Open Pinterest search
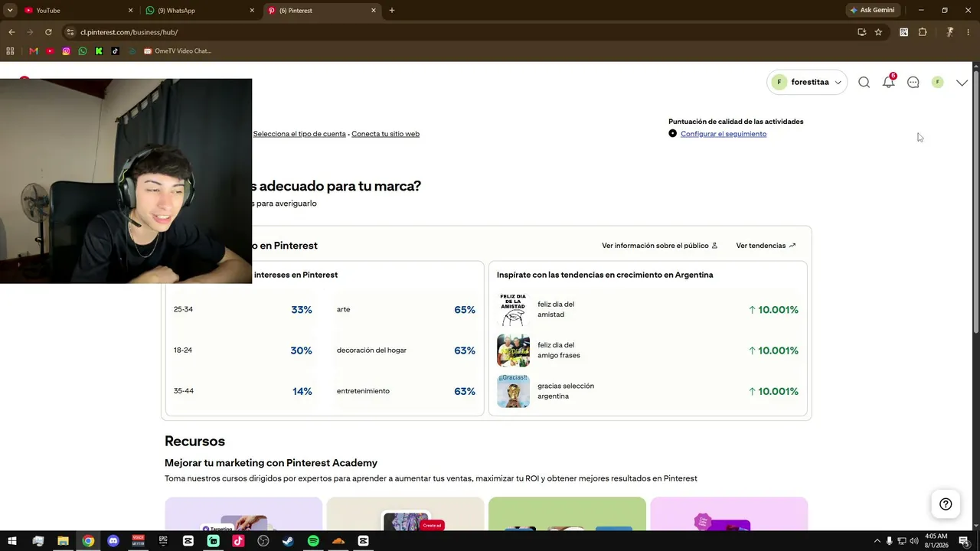 [x=864, y=82]
